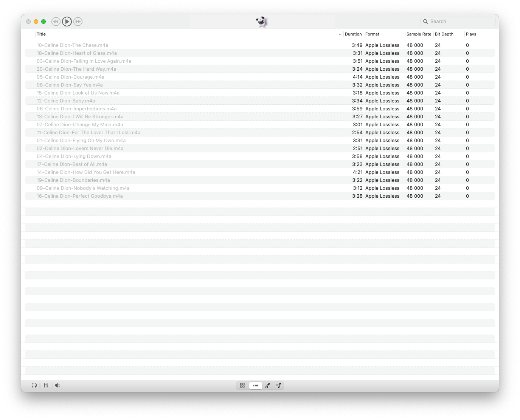Image resolution: width=520 pixels, height=420 pixels.
Task: Click the magnifier icon in Search field
Action: point(425,22)
